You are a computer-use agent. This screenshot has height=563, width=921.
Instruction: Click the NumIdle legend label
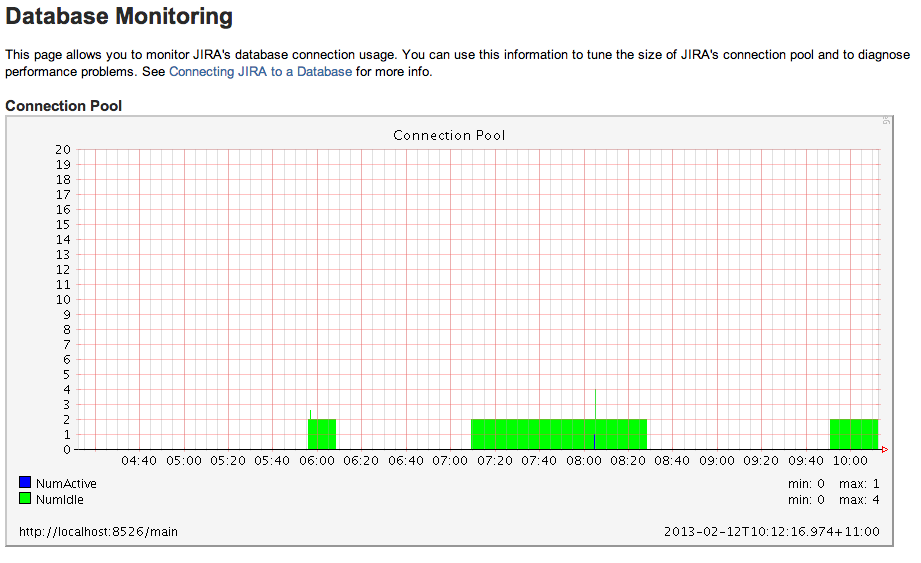click(x=59, y=500)
